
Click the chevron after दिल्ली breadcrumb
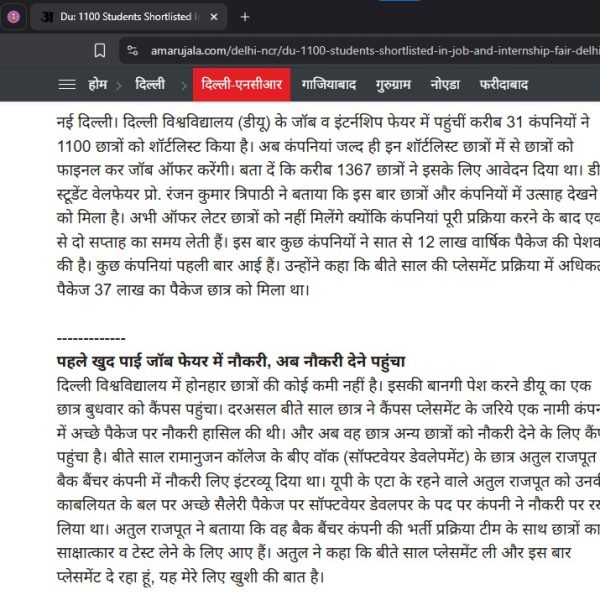181,84
